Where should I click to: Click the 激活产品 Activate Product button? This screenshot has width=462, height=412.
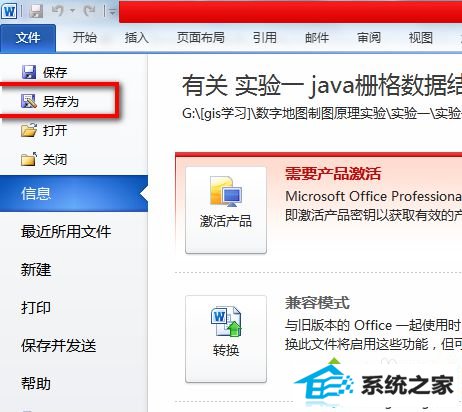(226, 210)
